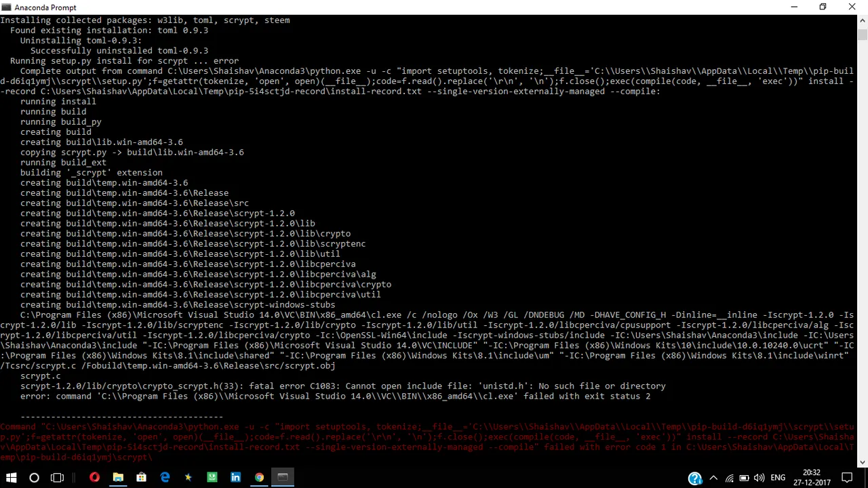This screenshot has width=868, height=488.
Task: Click 'Running setup.py install for scrypt' line
Action: coord(124,61)
